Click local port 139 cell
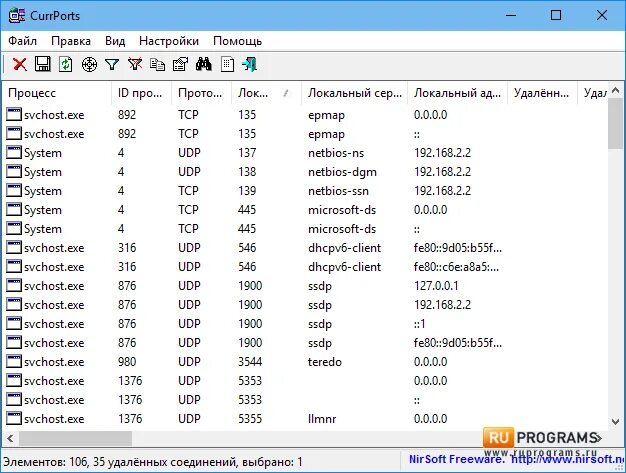The height and width of the screenshot is (473, 626). point(247,191)
